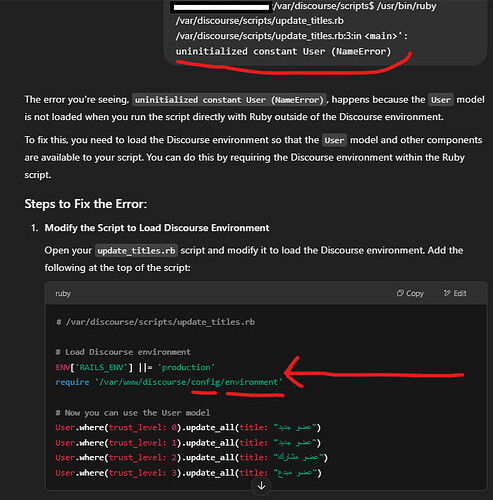Click the Copy icon on the ruby code block
The image size is (493, 500).
coord(400,293)
